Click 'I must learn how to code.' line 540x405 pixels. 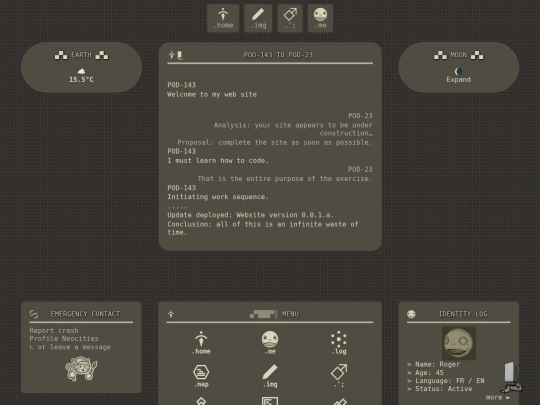218,160
